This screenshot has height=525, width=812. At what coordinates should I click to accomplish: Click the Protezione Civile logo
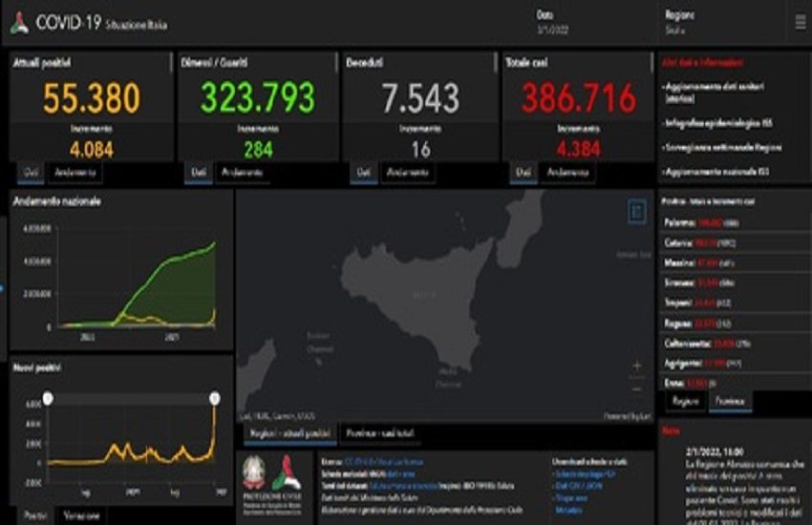(x=287, y=472)
